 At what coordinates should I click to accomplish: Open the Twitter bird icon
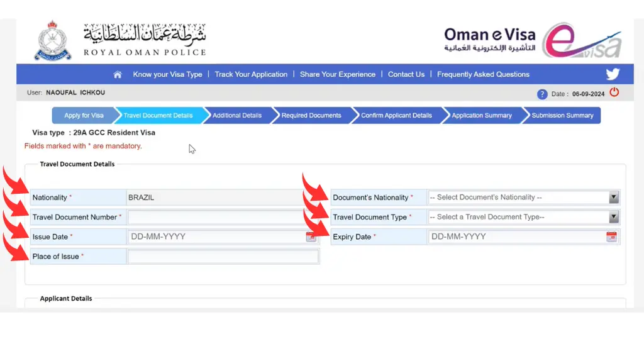pos(613,74)
